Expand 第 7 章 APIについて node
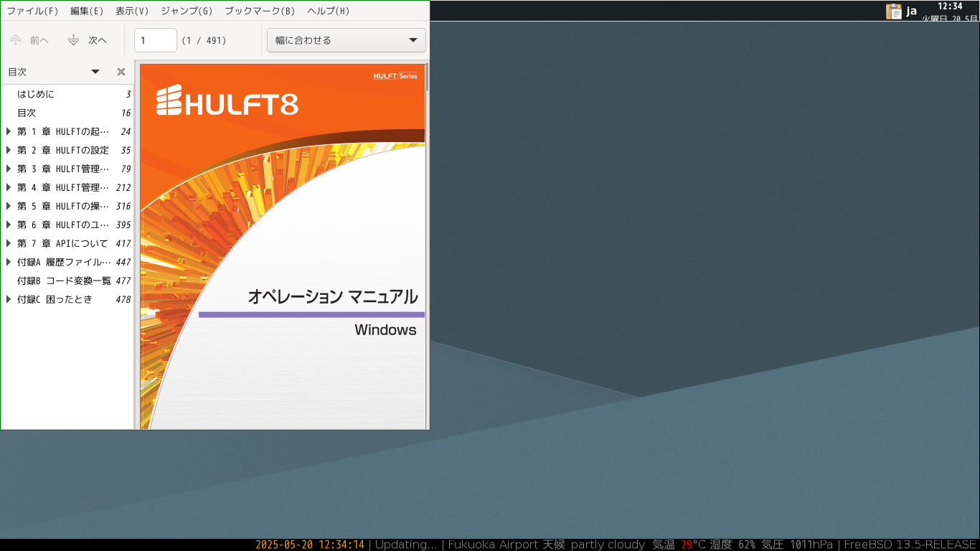The height and width of the screenshot is (551, 980). [9, 243]
